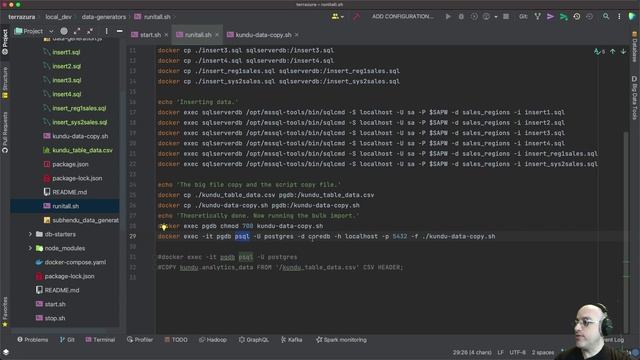Jump to next highlighted error arrow
Viewport: 640px width, 360px height.
click(x=623, y=51)
